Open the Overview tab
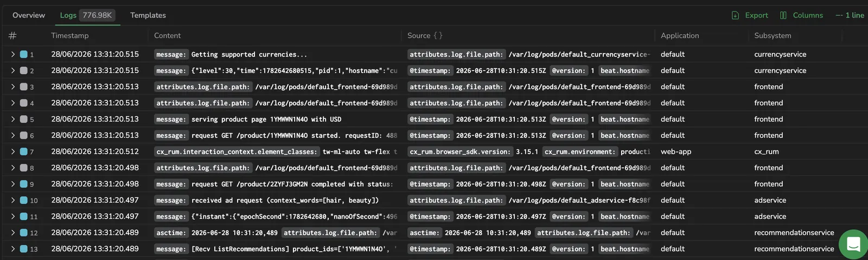868x260 pixels. [x=29, y=15]
